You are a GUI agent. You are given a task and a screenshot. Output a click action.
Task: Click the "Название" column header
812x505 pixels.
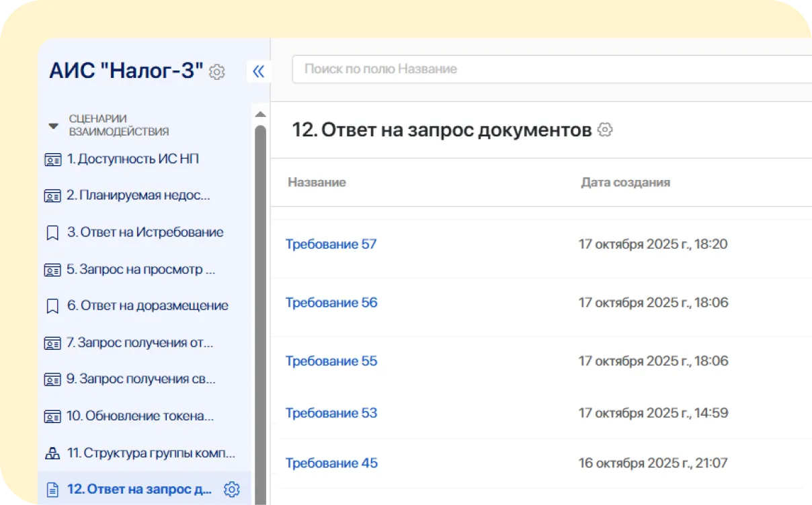317,182
